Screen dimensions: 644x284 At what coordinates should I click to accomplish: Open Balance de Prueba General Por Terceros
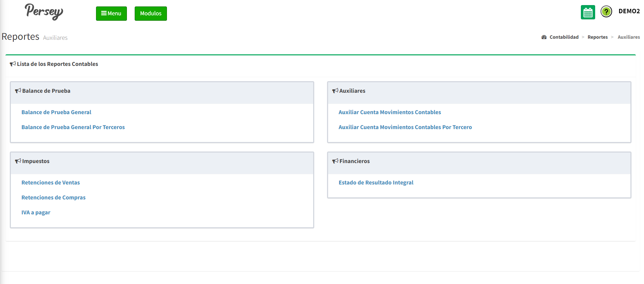(x=73, y=127)
